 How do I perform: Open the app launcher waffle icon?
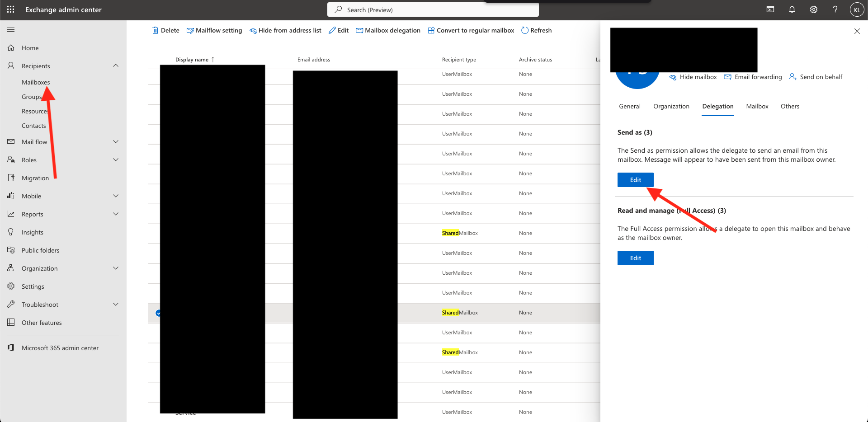click(x=11, y=9)
